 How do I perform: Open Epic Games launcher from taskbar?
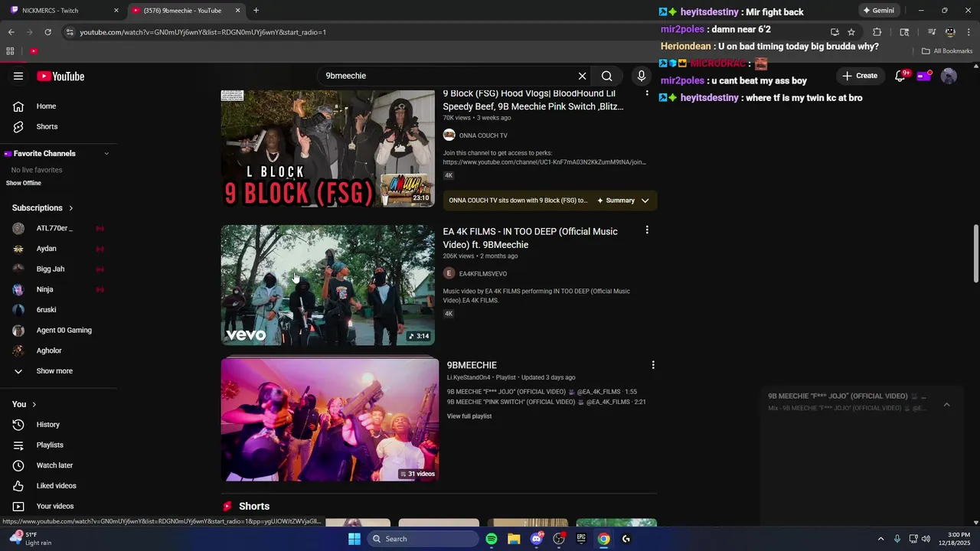pyautogui.click(x=581, y=539)
